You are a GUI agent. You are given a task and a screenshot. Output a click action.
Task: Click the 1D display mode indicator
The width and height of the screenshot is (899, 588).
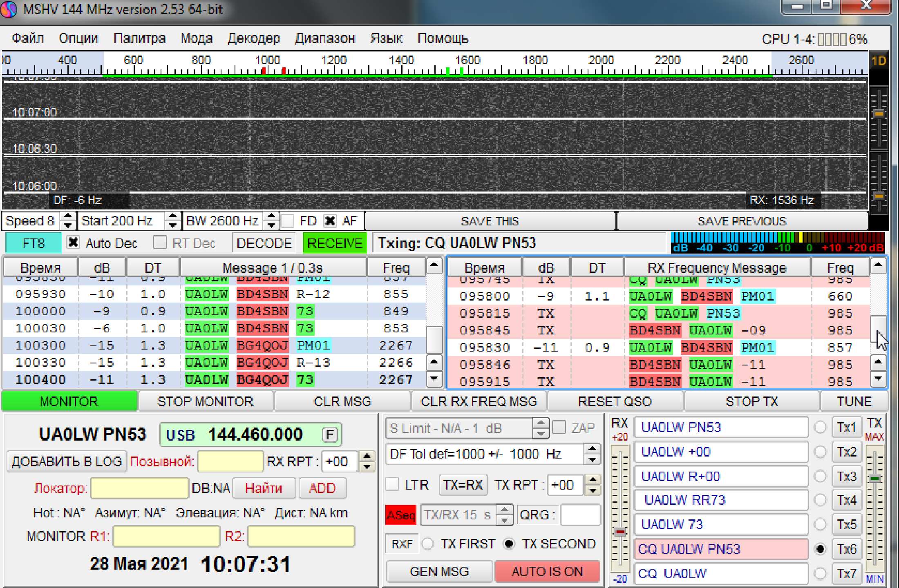coord(879,61)
